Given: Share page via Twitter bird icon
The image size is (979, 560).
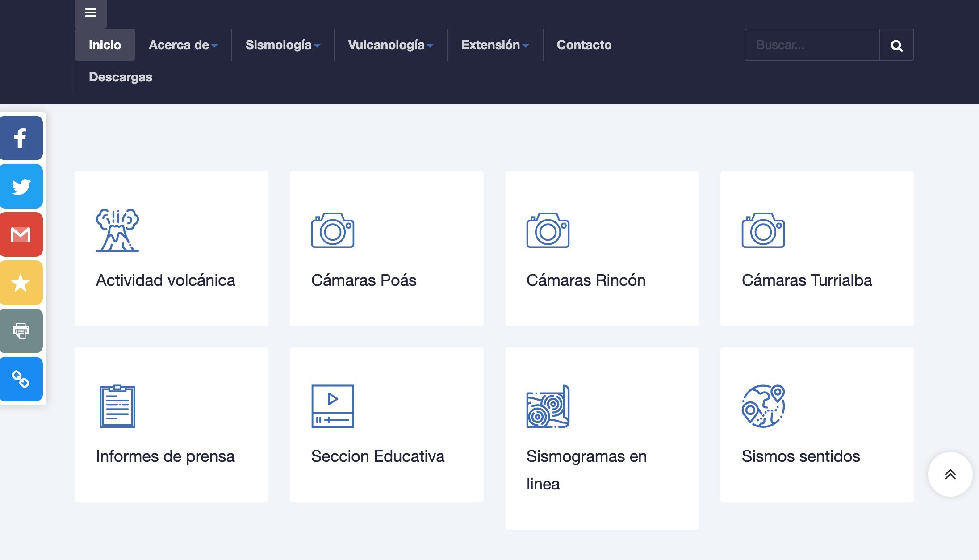Looking at the screenshot, I should pyautogui.click(x=21, y=186).
